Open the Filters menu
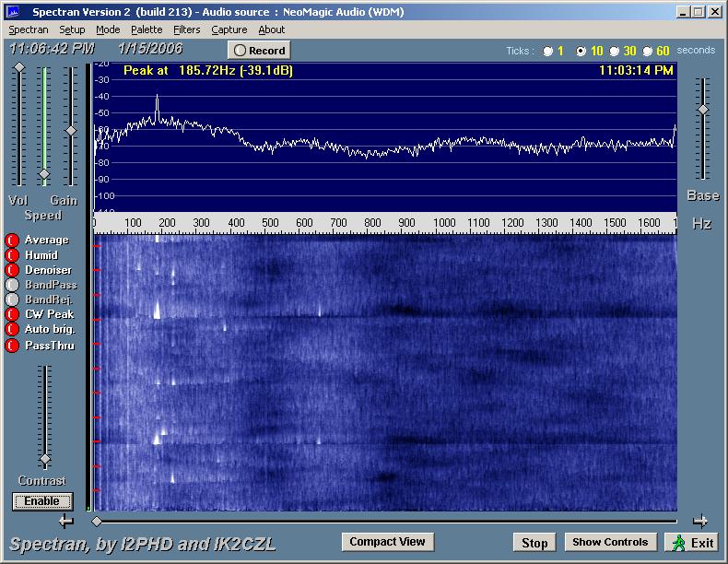This screenshot has height=564, width=728. click(187, 29)
